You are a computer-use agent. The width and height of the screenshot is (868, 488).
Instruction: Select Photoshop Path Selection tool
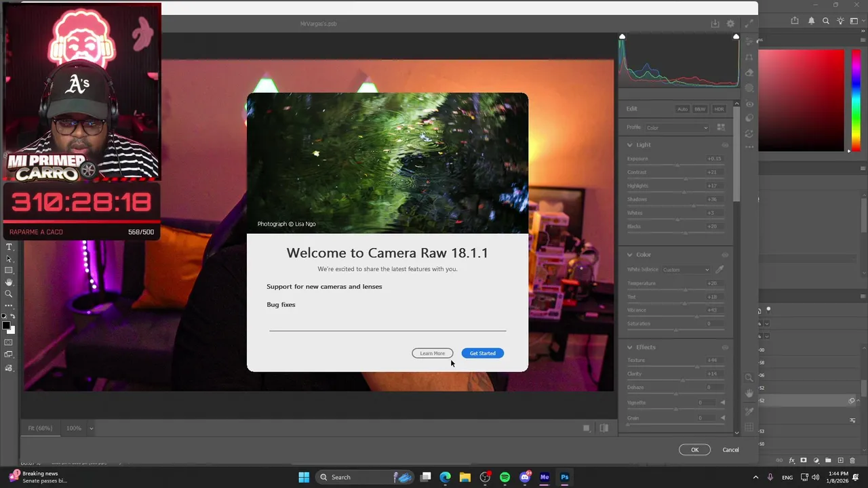9,259
